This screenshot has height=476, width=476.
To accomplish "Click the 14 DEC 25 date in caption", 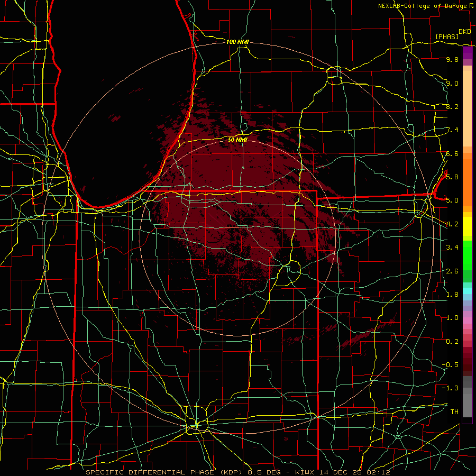I will [x=342, y=472].
